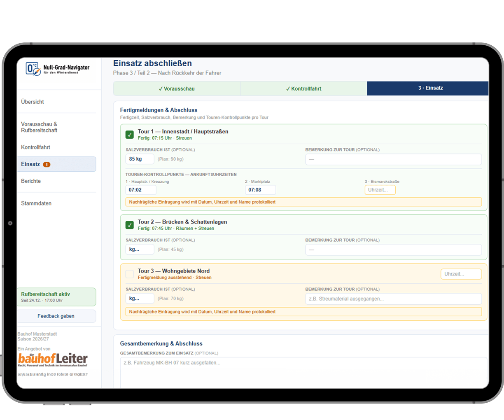The height and width of the screenshot is (420, 504).
Task: Open the bauhofLeiter logo link
Action: [53, 359]
